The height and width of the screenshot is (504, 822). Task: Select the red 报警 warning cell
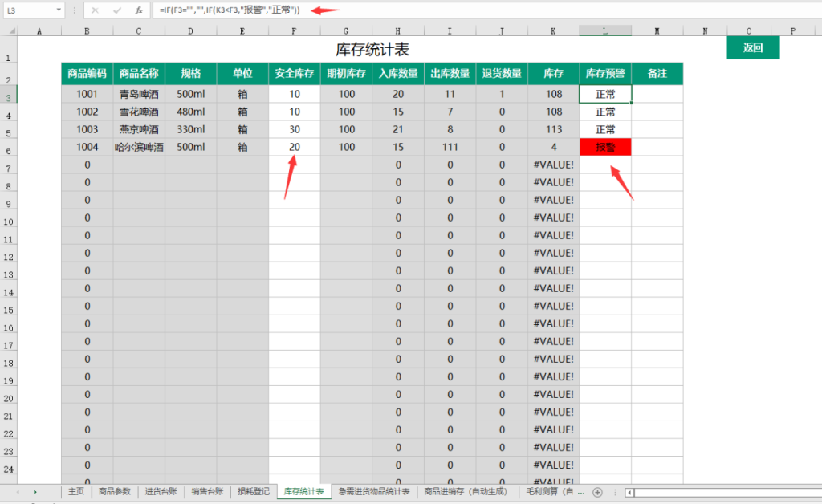(x=605, y=147)
